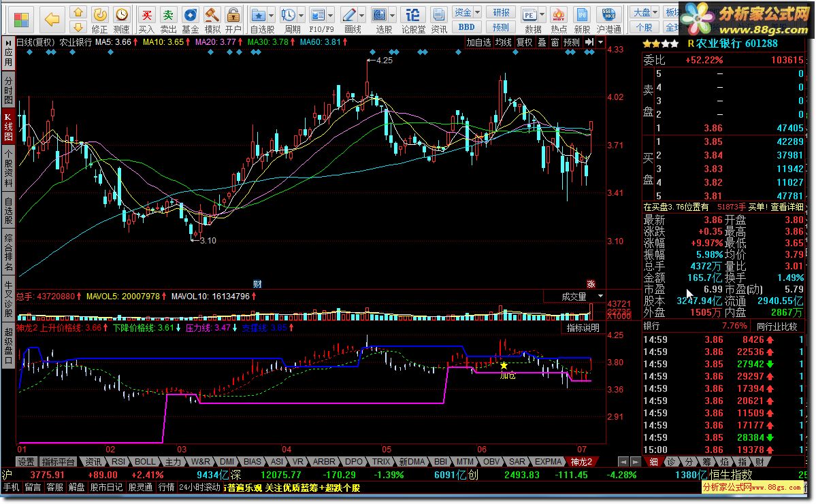This screenshot has height=504, width=816.
Task: Open the 基金 funds icon
Action: tap(191, 20)
